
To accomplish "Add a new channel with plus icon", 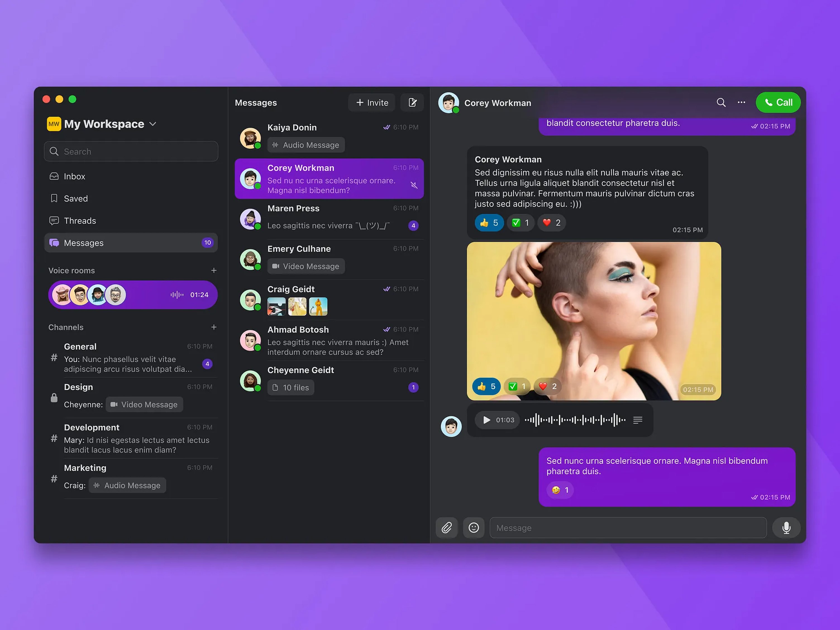I will point(214,327).
